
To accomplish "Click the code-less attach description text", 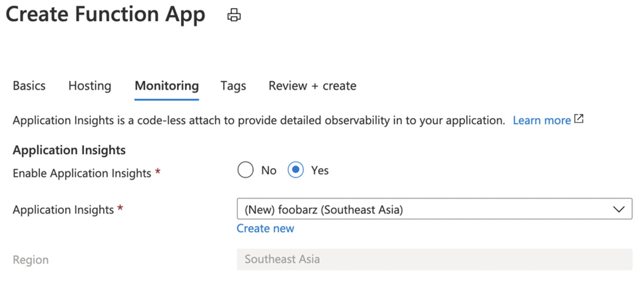I will [259, 121].
